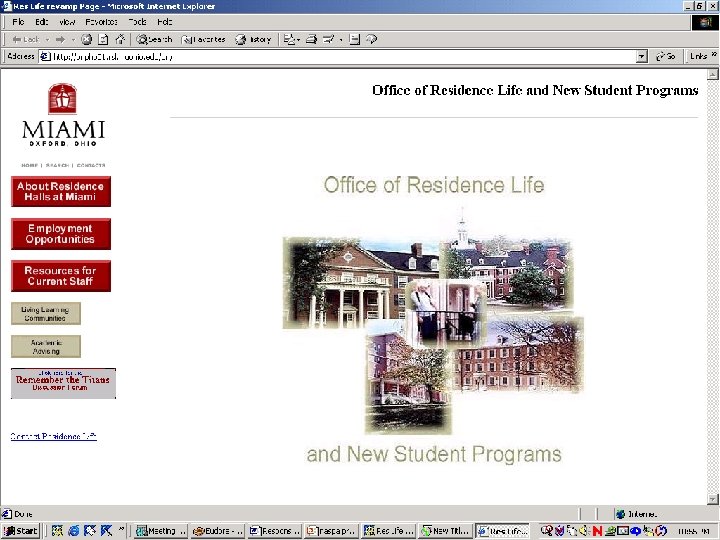
Task: Open the Tools menu
Action: tap(137, 22)
